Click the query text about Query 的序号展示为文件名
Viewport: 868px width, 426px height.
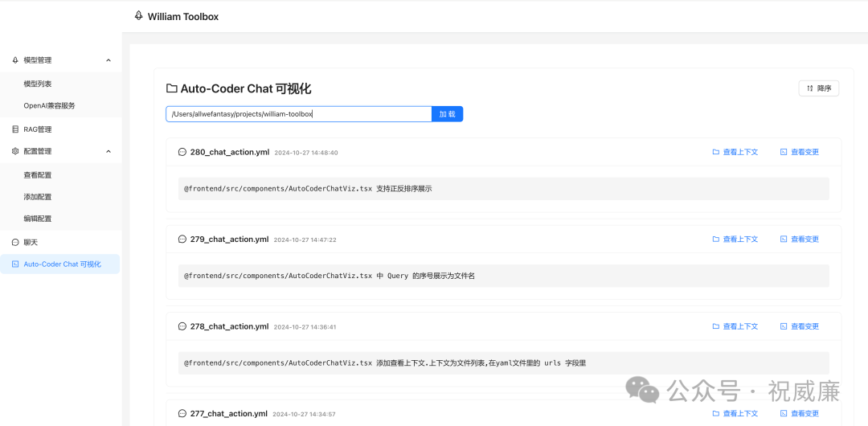click(426, 276)
